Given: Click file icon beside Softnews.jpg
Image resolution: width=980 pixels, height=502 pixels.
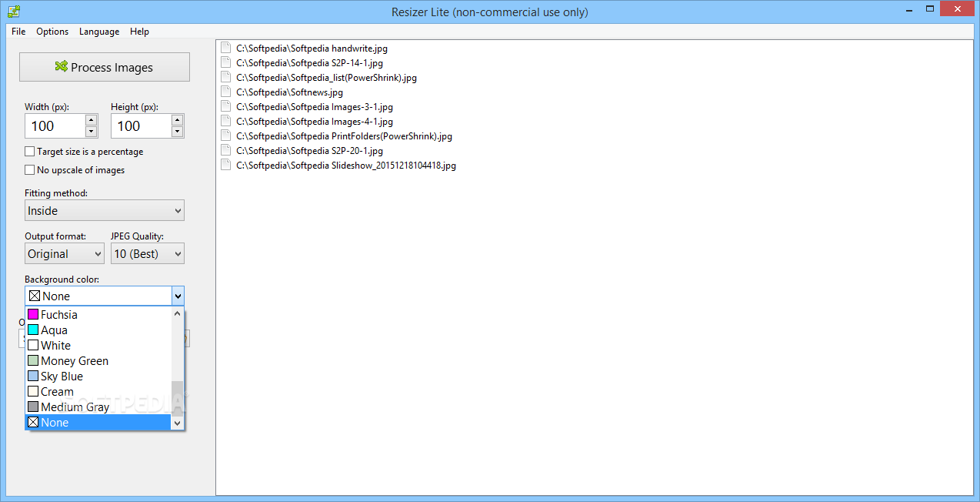Looking at the screenshot, I should tap(226, 92).
